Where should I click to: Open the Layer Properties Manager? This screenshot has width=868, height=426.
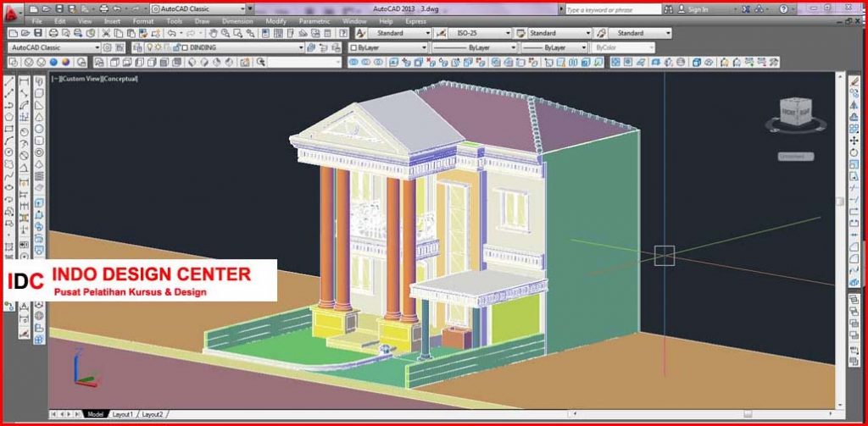click(136, 47)
